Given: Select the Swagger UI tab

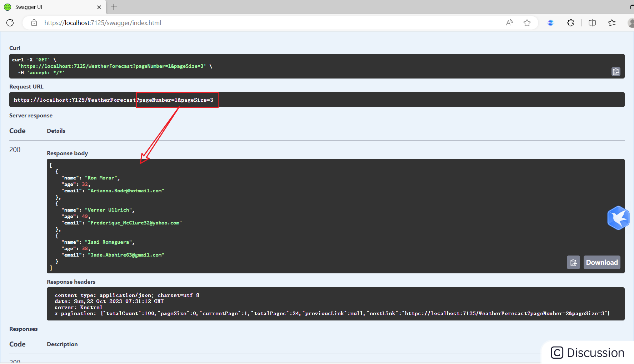Looking at the screenshot, I should (53, 7).
